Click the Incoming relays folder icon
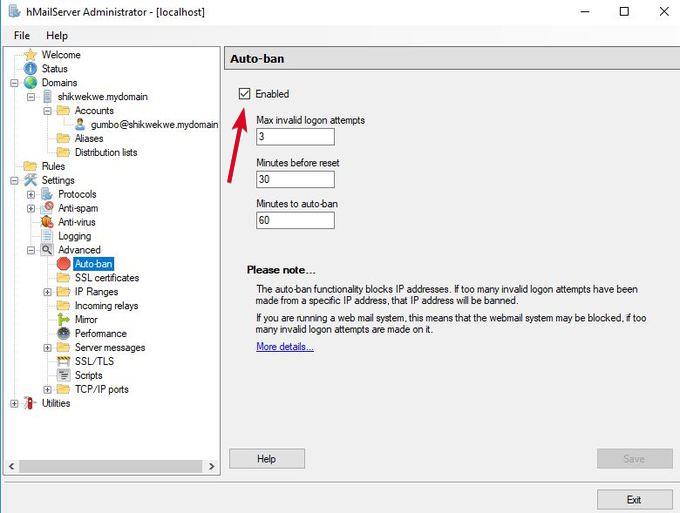The width and height of the screenshot is (680, 513). [x=63, y=305]
